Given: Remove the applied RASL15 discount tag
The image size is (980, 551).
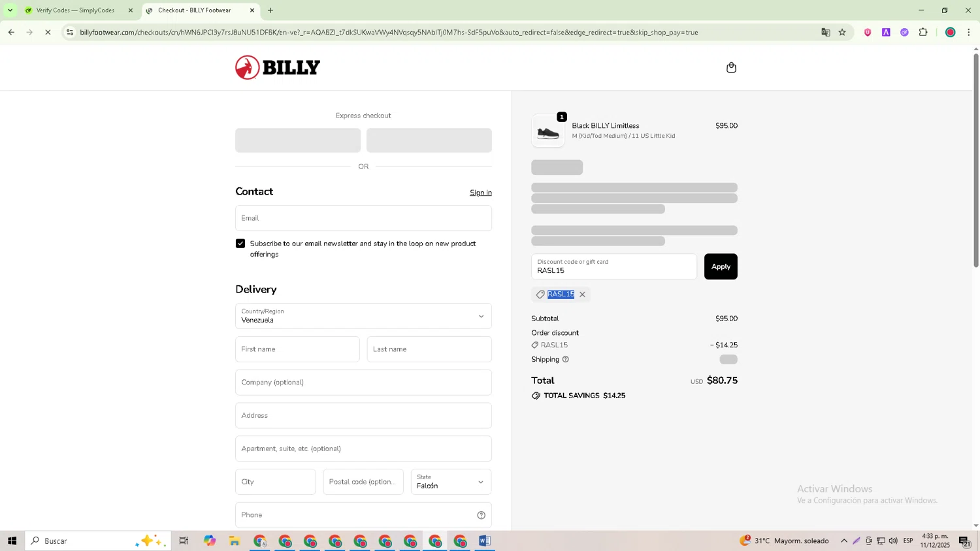Looking at the screenshot, I should point(582,294).
